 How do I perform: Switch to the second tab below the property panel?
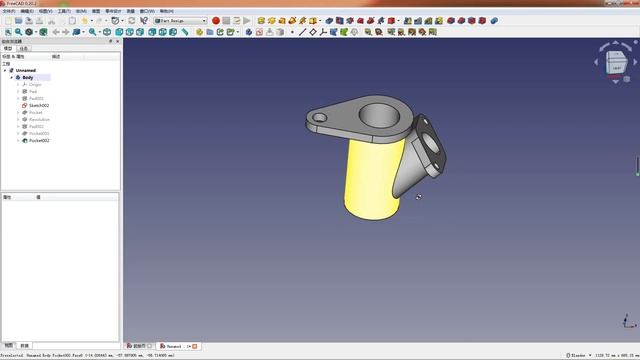pyautogui.click(x=24, y=346)
